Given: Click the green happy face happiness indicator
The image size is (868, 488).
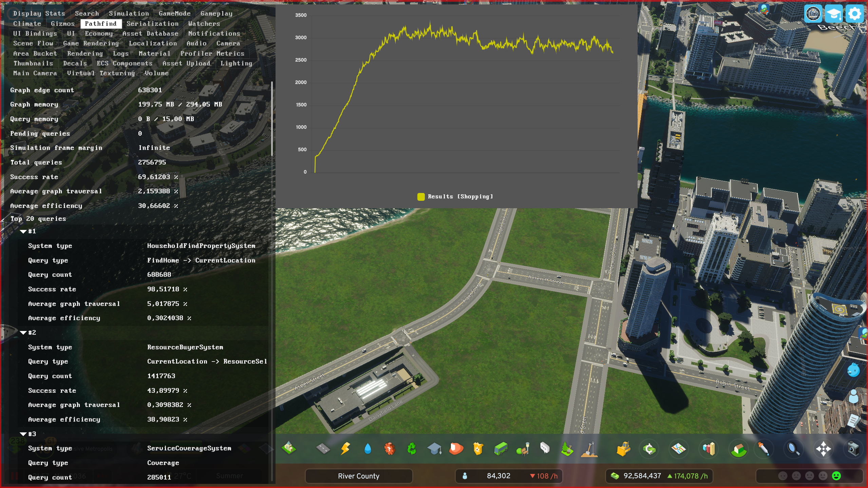Looking at the screenshot, I should pos(836,476).
